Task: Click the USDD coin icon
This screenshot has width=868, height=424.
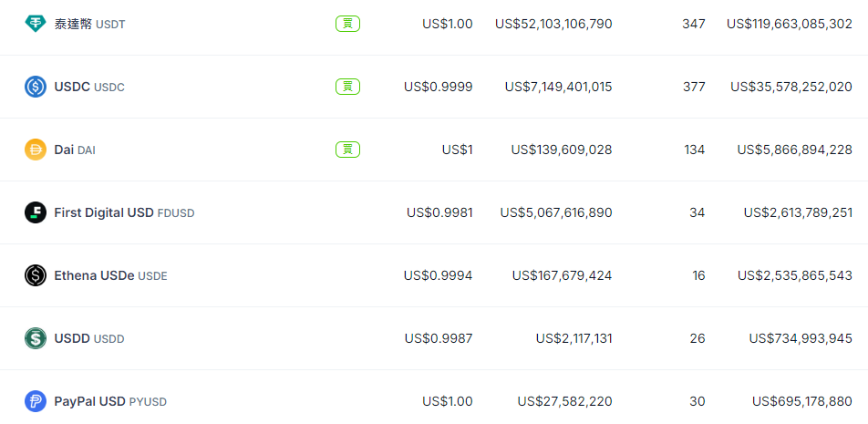Action: point(36,338)
